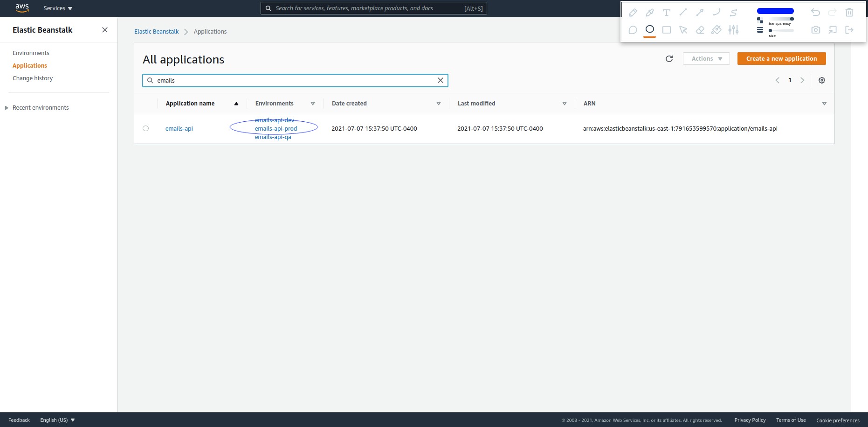
Task: Exit the annotation toolbar
Action: coord(849,30)
